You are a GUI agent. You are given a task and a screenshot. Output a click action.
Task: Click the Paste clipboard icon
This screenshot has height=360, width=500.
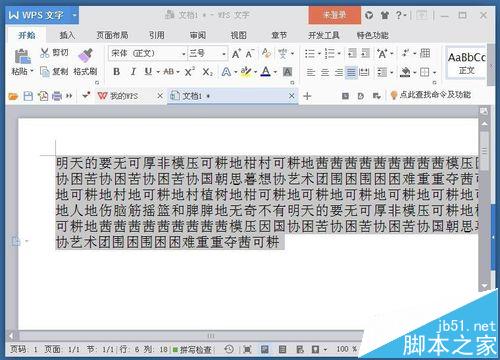[22, 56]
